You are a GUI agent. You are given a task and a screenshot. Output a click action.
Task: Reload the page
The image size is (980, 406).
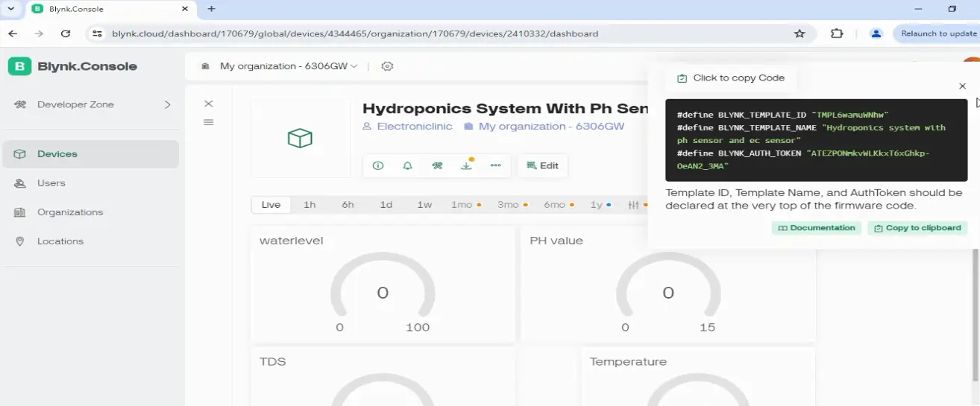[x=66, y=34]
